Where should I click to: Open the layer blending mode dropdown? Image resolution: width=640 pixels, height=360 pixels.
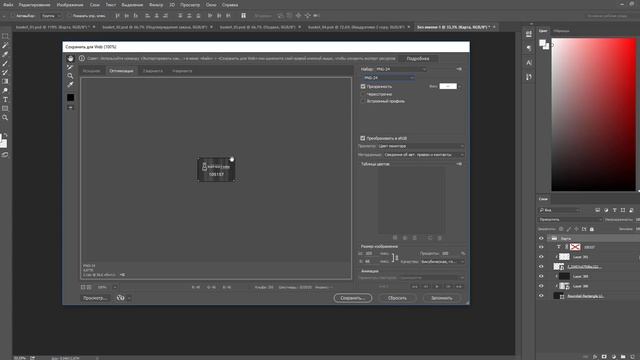pos(570,220)
